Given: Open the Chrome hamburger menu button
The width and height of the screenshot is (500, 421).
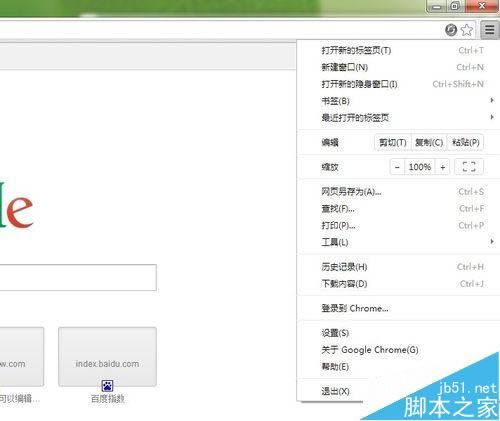Looking at the screenshot, I should pos(490,30).
